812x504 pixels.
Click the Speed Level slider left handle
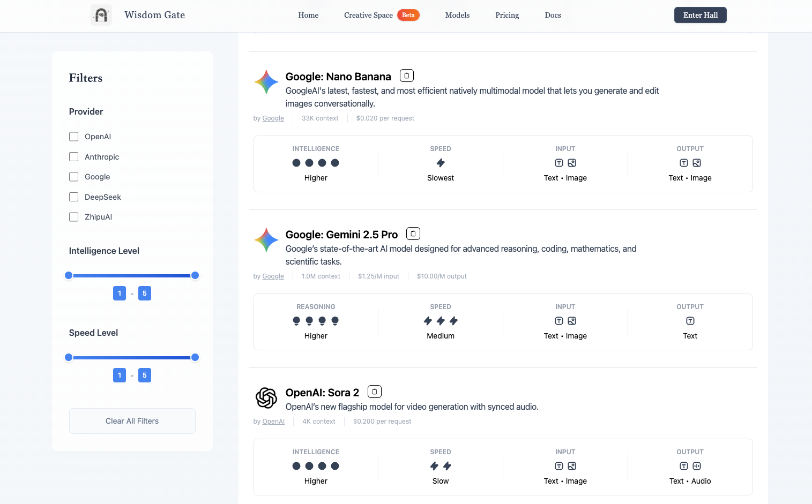(x=69, y=357)
